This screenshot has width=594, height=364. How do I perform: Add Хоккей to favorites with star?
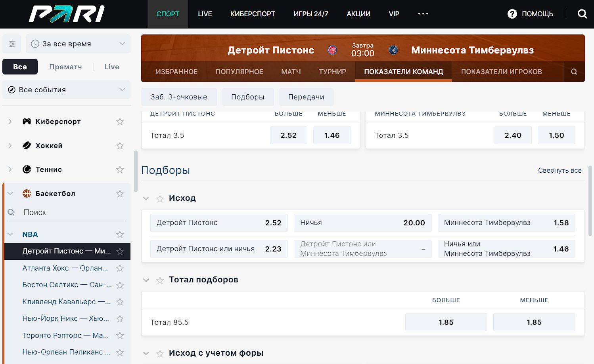[x=120, y=146]
